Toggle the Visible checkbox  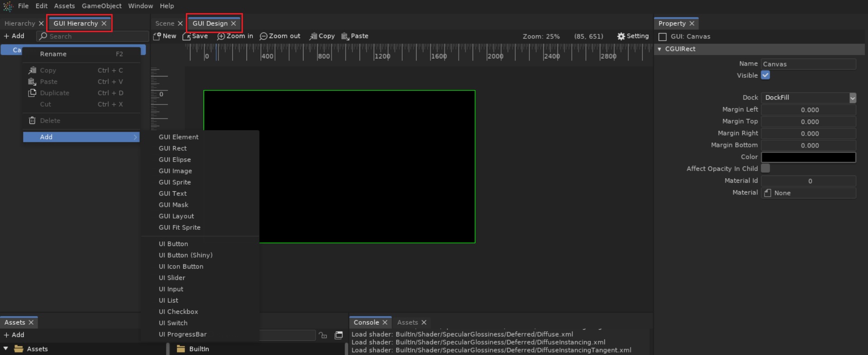point(765,76)
